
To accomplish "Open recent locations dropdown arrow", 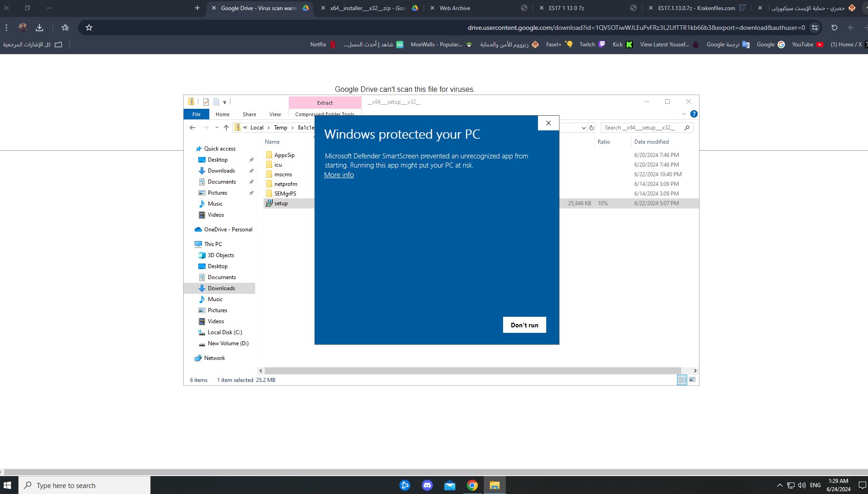I will [x=217, y=128].
